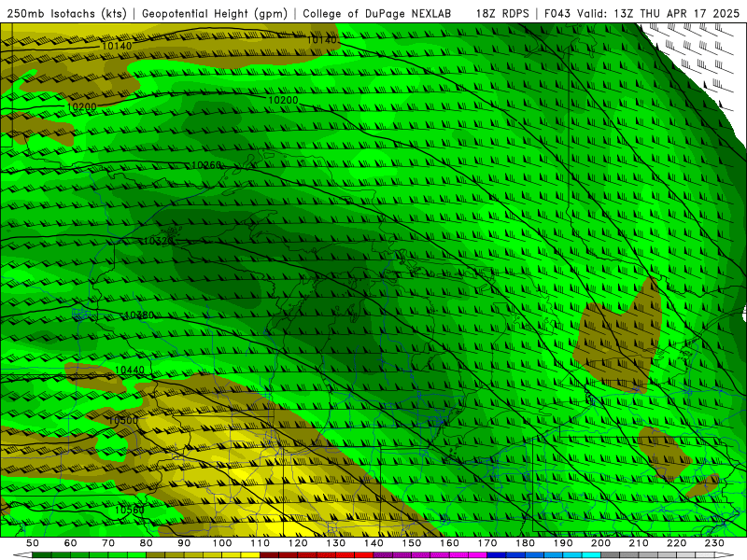Click the 200 value on the color scale
Screen dimensions: 747x560
click(x=600, y=543)
